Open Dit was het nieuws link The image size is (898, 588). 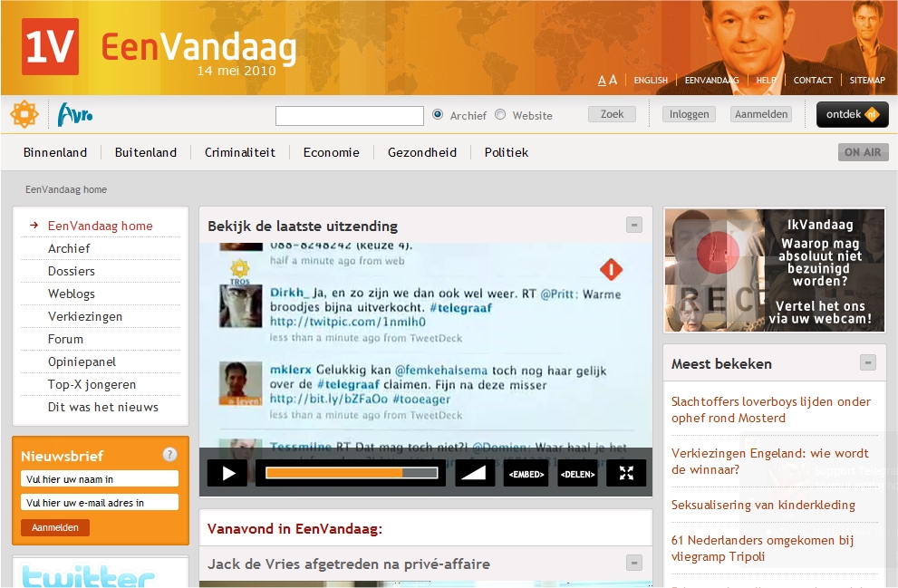click(x=103, y=407)
